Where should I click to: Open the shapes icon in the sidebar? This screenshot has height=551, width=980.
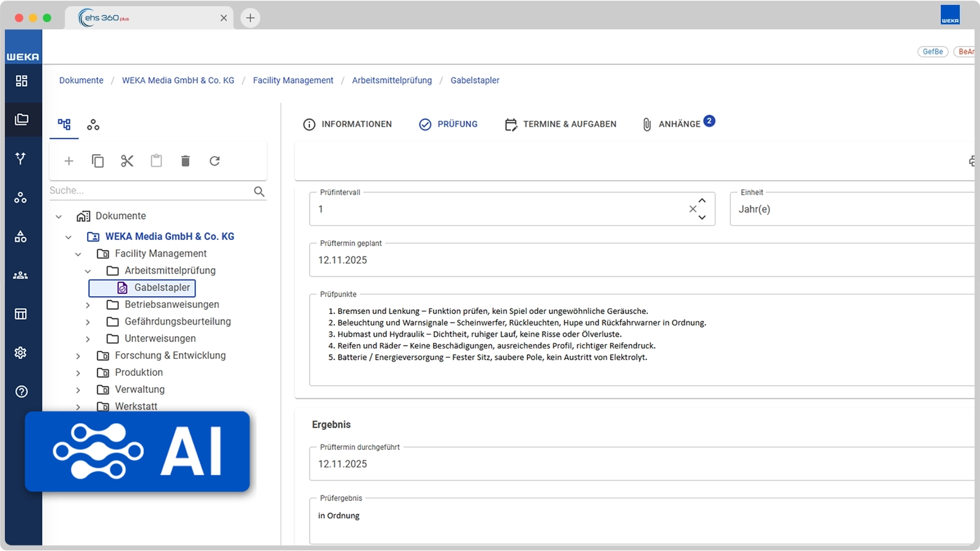[x=21, y=236]
